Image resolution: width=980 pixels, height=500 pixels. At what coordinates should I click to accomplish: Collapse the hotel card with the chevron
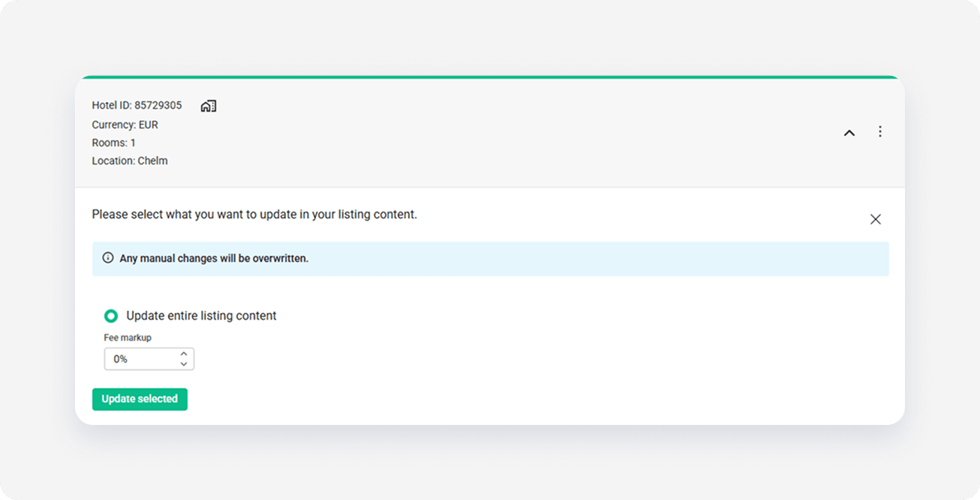pyautogui.click(x=849, y=133)
